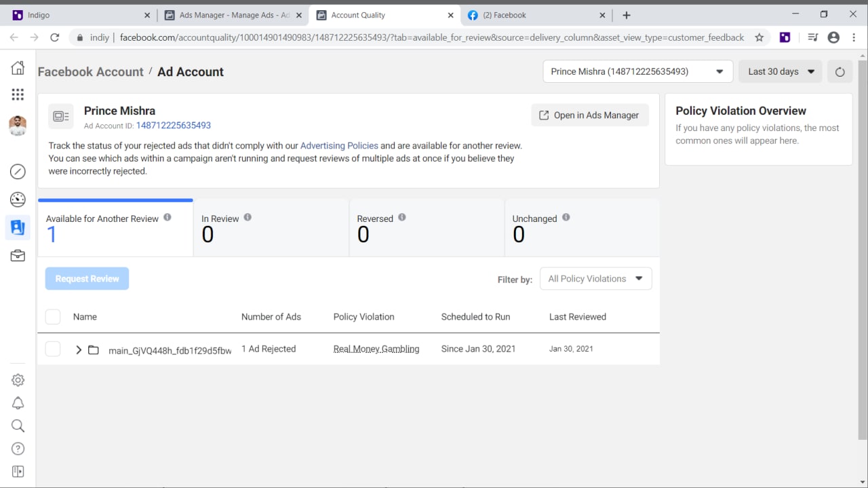Click browser back arrow
The height and width of the screenshot is (488, 868).
click(14, 37)
